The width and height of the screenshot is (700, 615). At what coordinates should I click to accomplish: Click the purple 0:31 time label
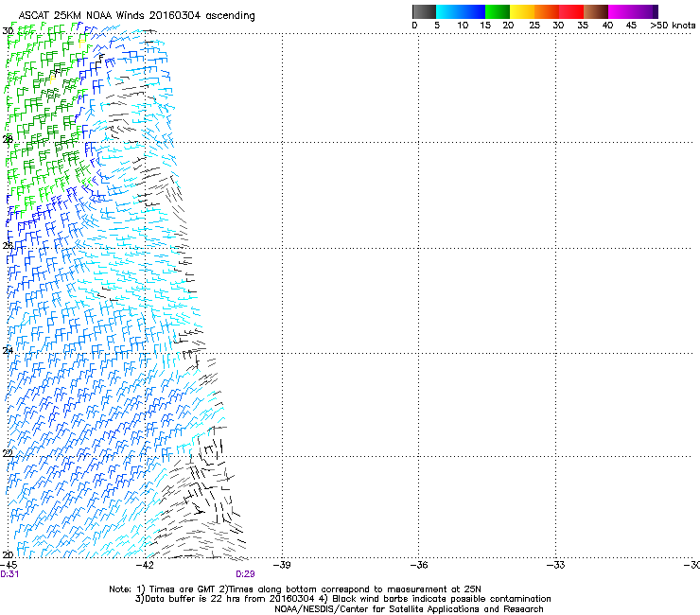click(x=9, y=574)
